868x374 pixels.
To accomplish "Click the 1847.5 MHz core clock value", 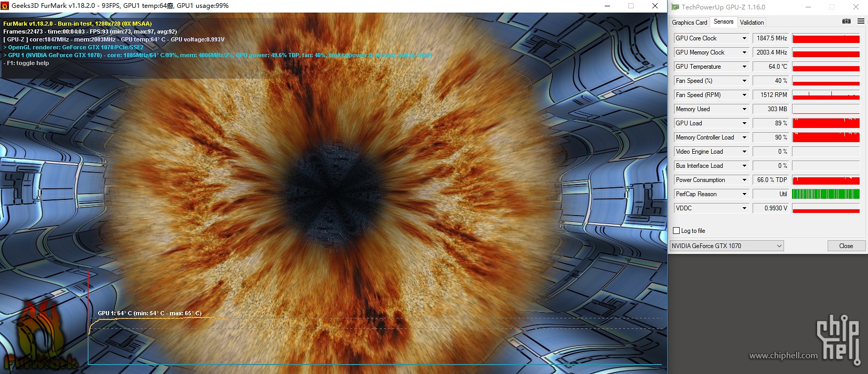I will click(770, 38).
